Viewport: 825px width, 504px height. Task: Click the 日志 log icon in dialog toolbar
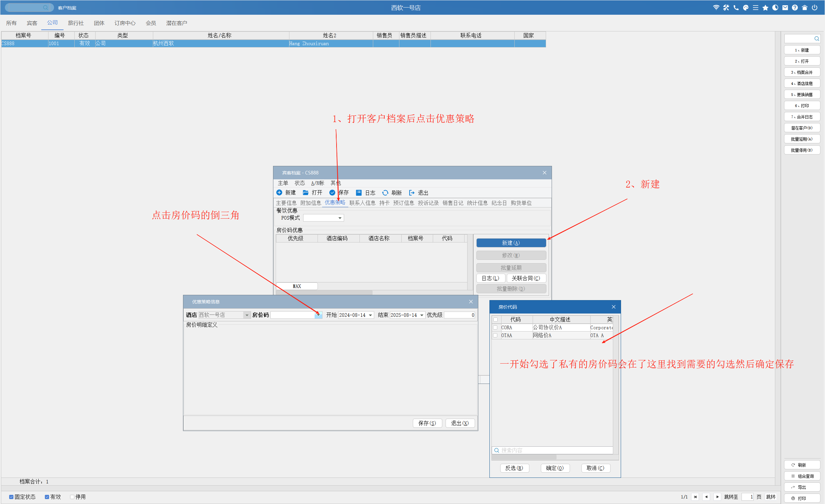(358, 192)
